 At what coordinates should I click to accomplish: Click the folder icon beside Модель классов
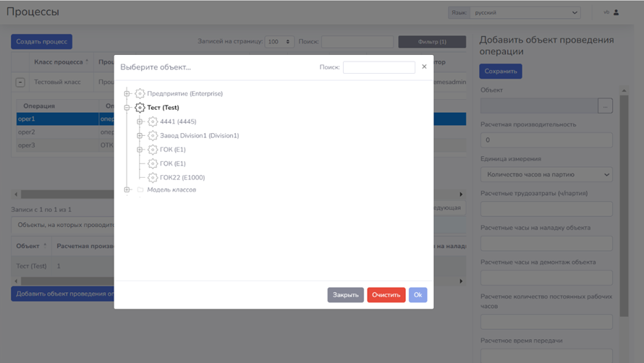click(x=140, y=189)
